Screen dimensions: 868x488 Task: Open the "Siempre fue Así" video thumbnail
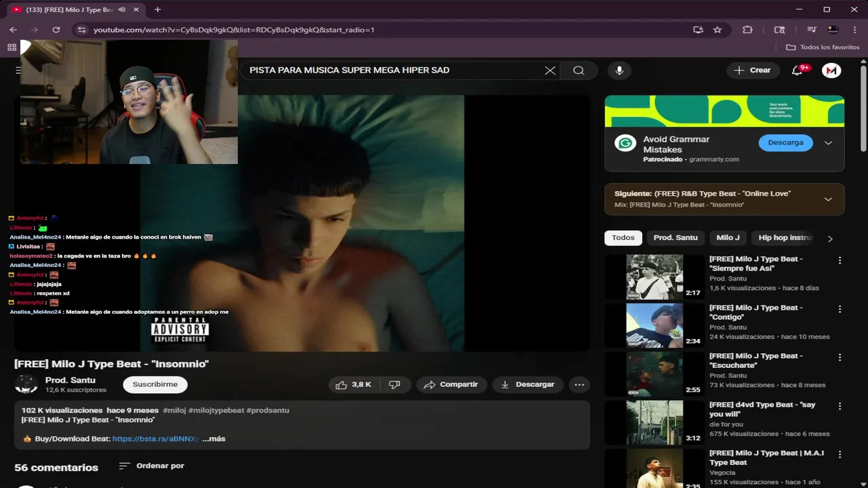(654, 277)
